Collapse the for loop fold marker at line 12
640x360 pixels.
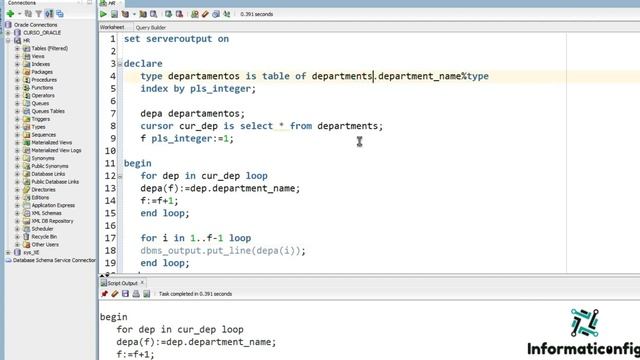120,176
